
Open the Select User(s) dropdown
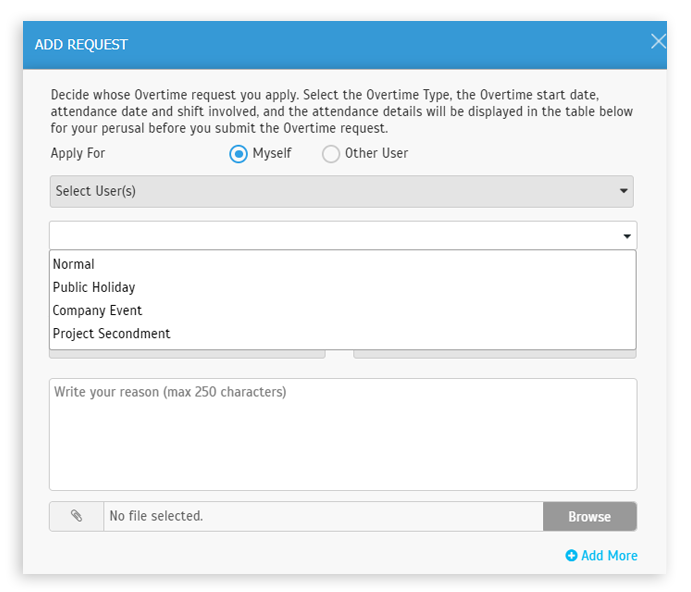click(x=342, y=191)
